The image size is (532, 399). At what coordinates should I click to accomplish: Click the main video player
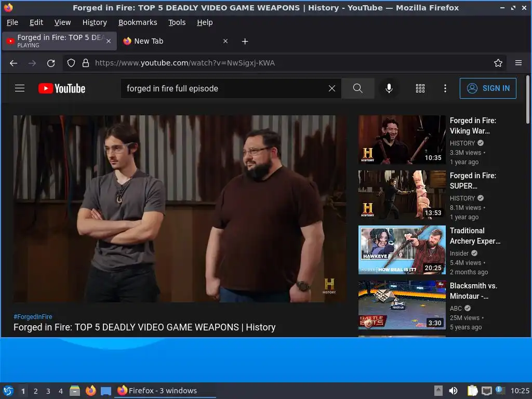pyautogui.click(x=180, y=209)
